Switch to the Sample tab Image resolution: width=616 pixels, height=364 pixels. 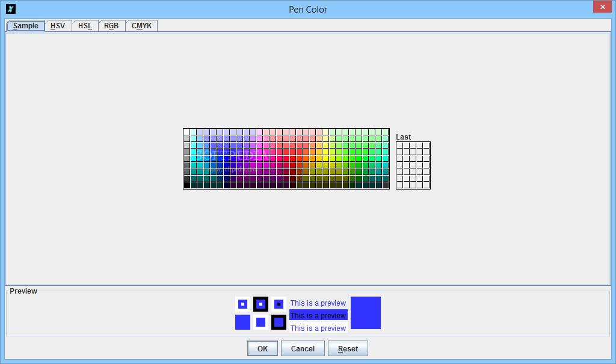tap(25, 25)
